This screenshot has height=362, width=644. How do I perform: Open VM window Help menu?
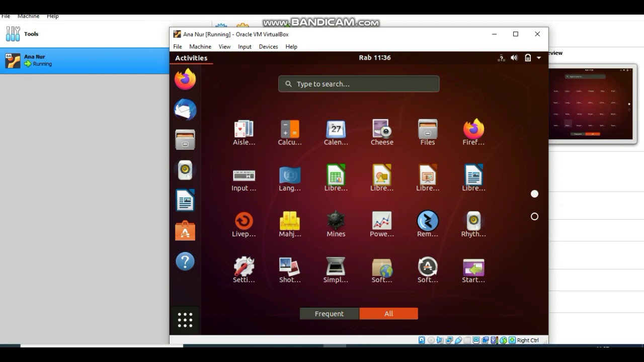pyautogui.click(x=291, y=47)
